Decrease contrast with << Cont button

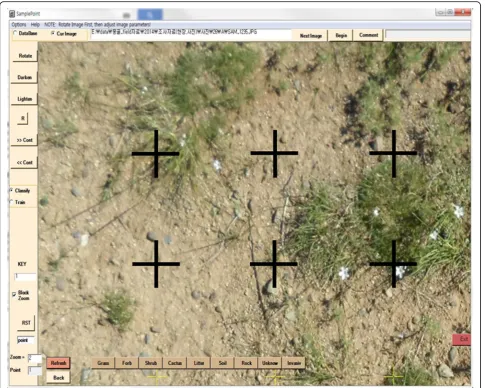(x=24, y=162)
